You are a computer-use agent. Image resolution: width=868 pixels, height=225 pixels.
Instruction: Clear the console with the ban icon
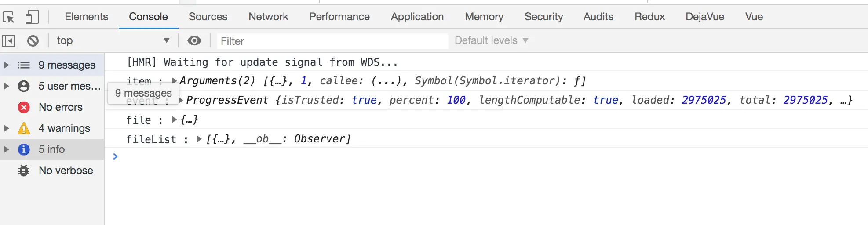tap(33, 41)
